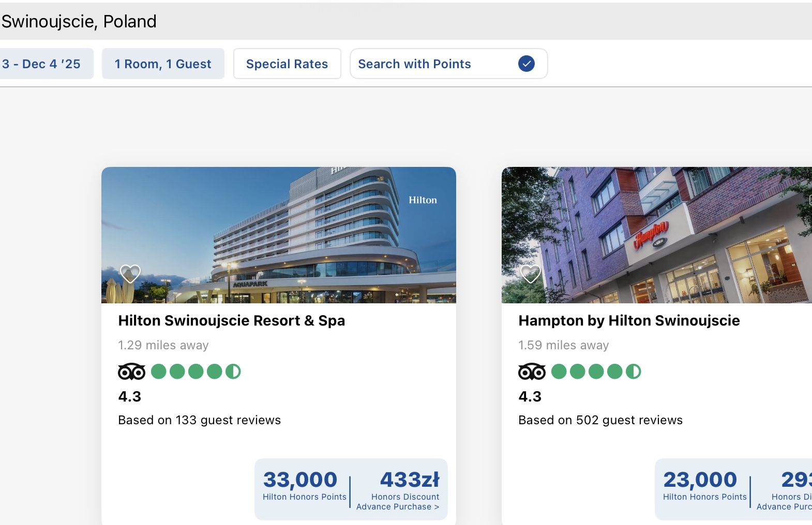The height and width of the screenshot is (525, 812).
Task: Toggle the Search with Points checkmark
Action: [x=527, y=64]
